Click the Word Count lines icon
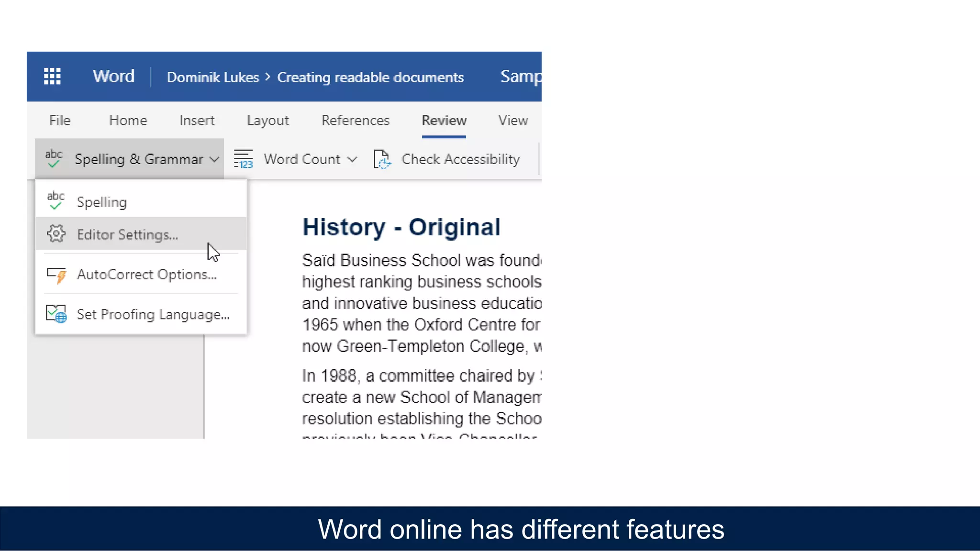 click(243, 159)
